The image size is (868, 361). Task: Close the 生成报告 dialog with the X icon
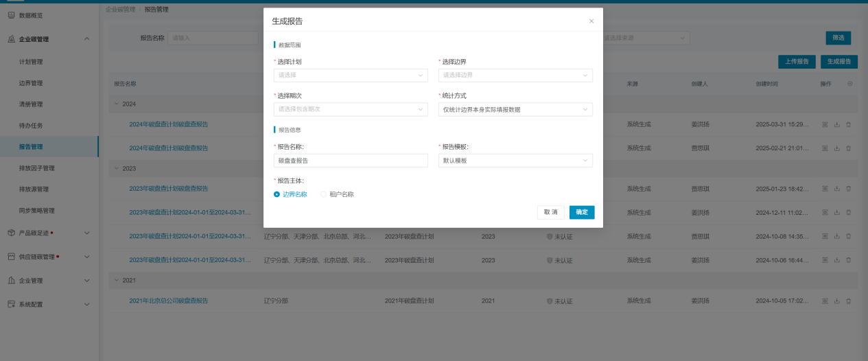click(x=591, y=21)
